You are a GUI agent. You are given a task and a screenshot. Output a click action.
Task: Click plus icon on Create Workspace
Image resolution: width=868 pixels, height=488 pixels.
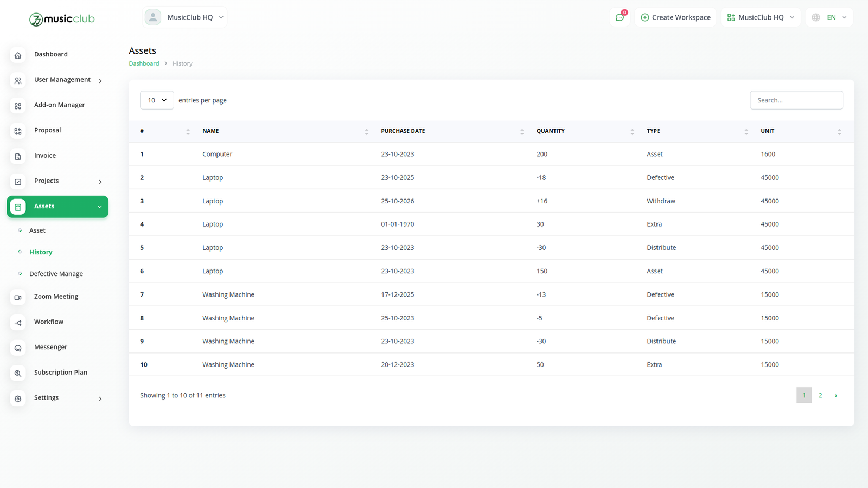(x=645, y=17)
